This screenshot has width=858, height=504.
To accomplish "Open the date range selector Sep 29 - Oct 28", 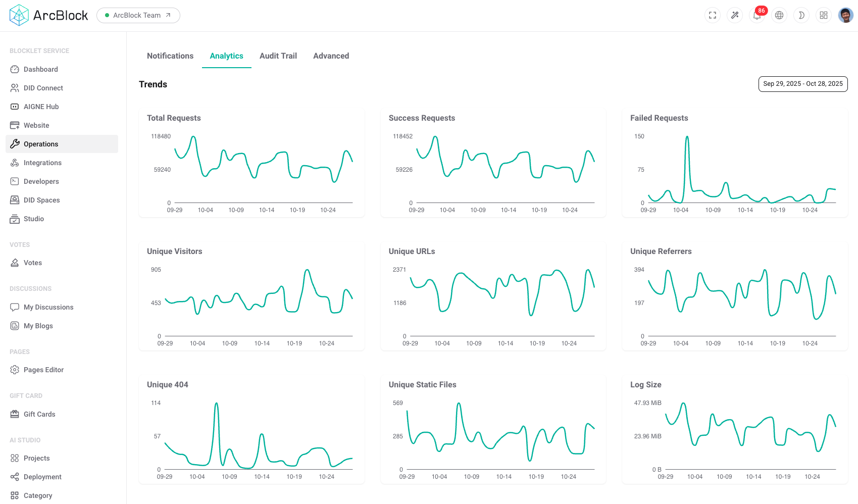I will (x=803, y=84).
